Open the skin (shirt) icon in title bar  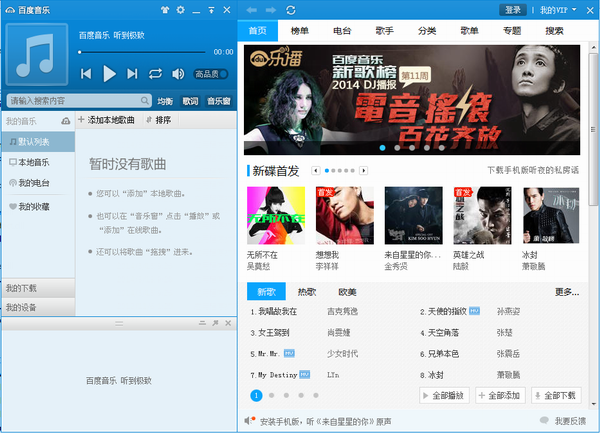click(x=165, y=10)
